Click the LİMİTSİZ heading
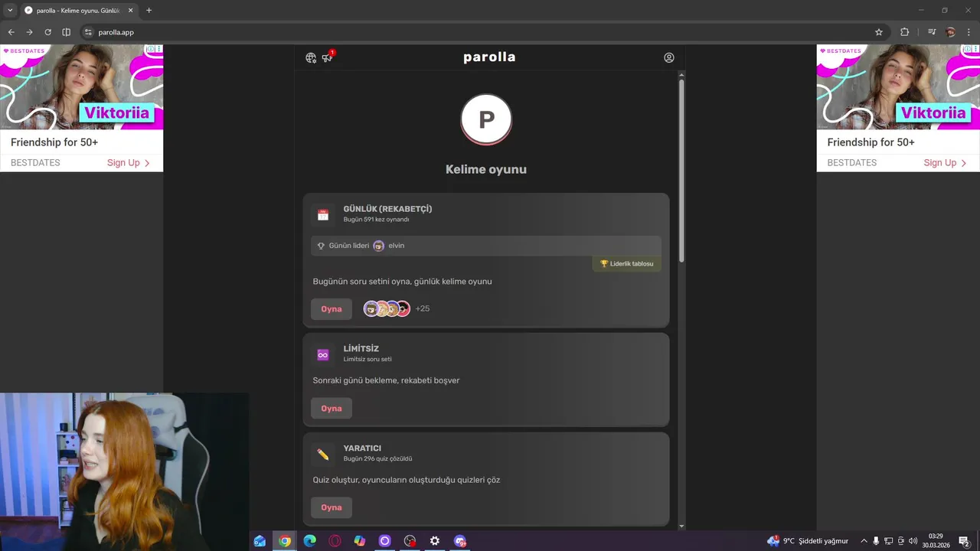 point(361,349)
